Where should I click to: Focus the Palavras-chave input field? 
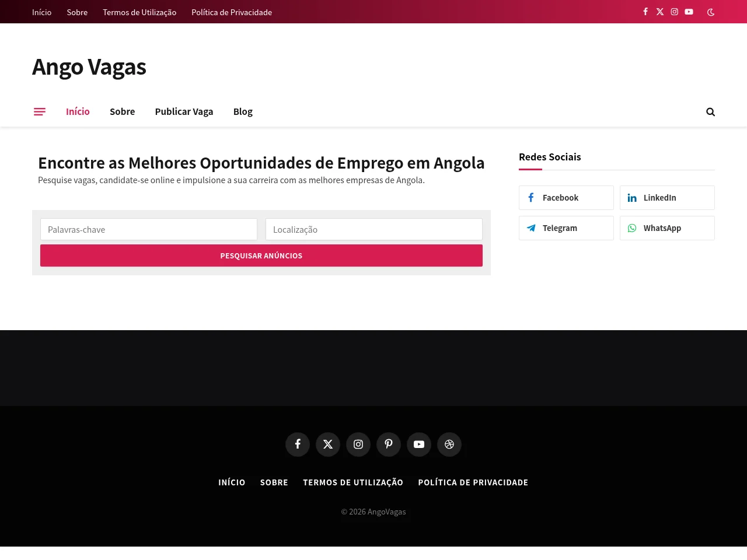click(149, 229)
